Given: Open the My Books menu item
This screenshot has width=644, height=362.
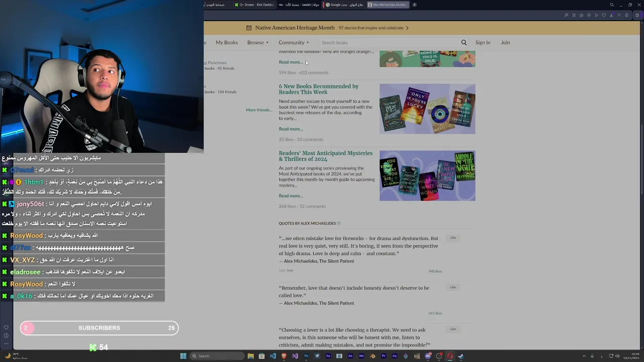Looking at the screenshot, I should tap(226, 43).
